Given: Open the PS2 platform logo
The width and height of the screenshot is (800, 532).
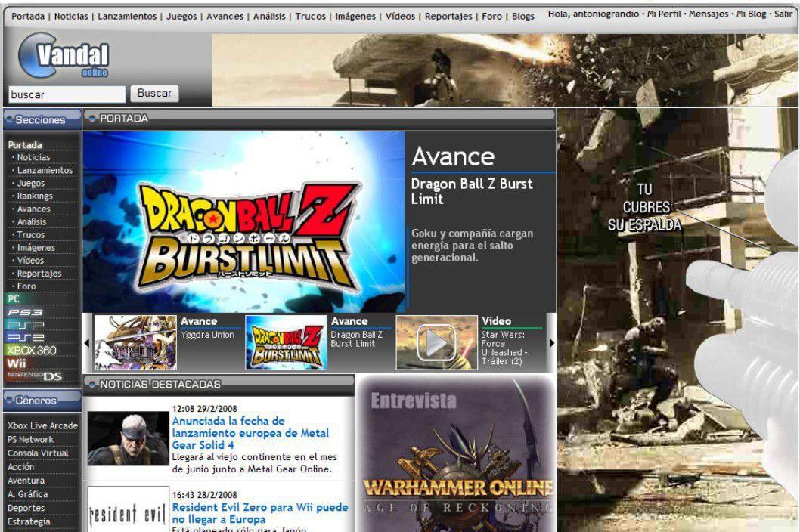Looking at the screenshot, I should [x=25, y=337].
